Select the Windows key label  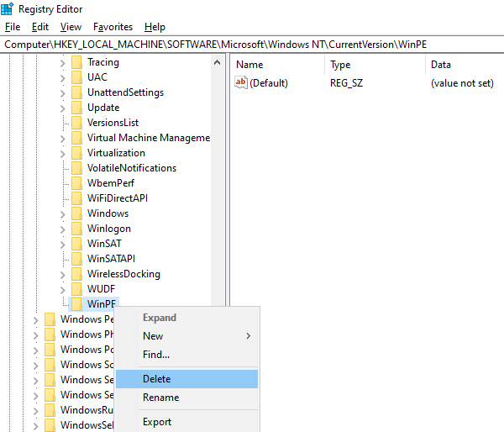point(108,213)
